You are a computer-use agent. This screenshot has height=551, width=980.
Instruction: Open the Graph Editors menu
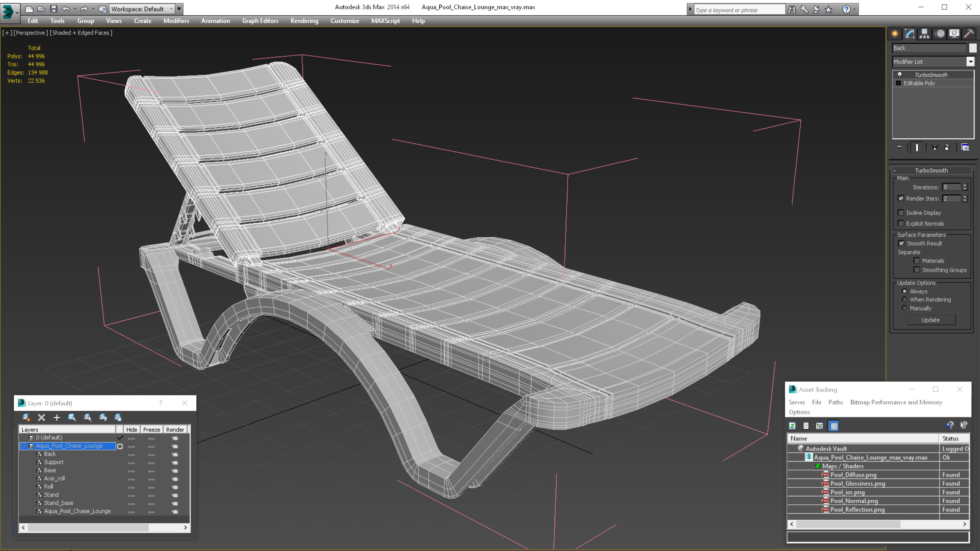260,21
